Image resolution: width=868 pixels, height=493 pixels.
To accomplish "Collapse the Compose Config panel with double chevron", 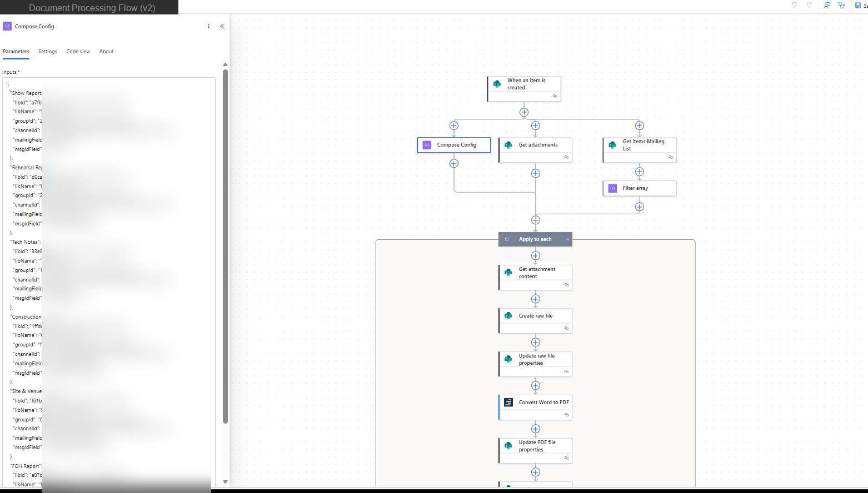I will coord(222,26).
